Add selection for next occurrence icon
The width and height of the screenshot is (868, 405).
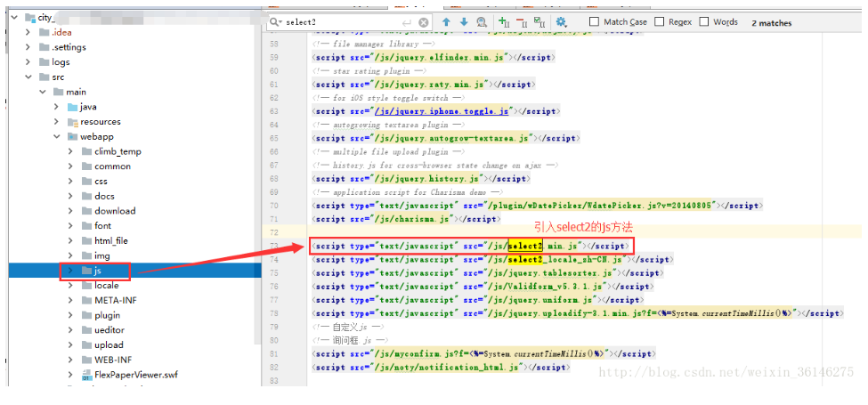pos(505,22)
